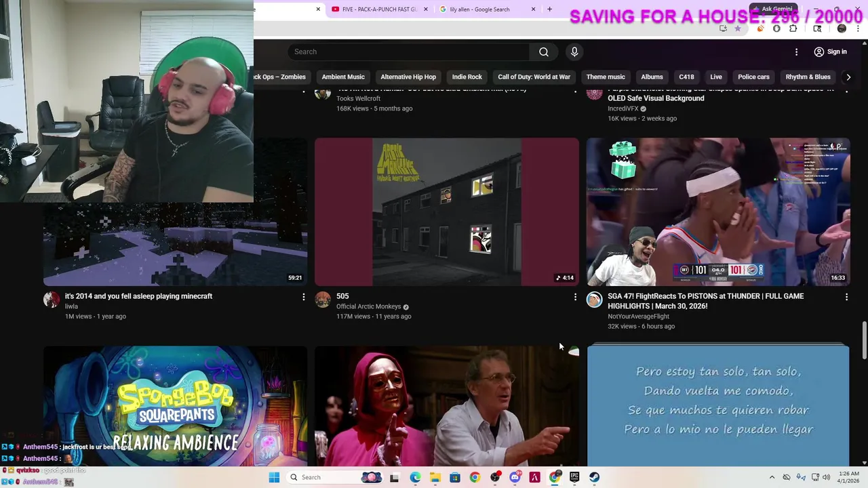Viewport: 868px width, 488px height.
Task: Click the install app icon in address bar
Action: coord(723,28)
